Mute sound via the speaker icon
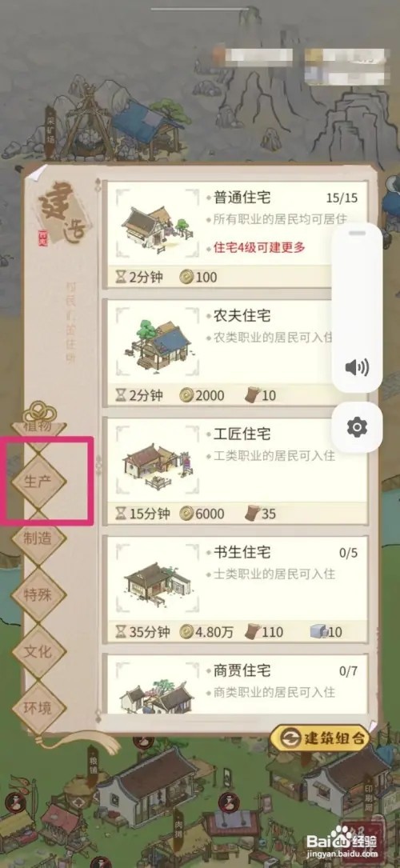Viewport: 400px width, 868px height. (357, 367)
